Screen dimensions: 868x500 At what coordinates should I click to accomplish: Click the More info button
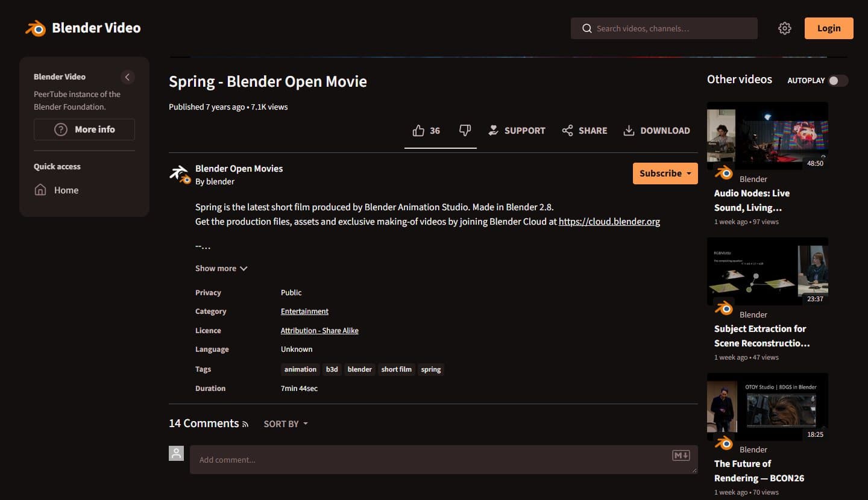tap(84, 130)
